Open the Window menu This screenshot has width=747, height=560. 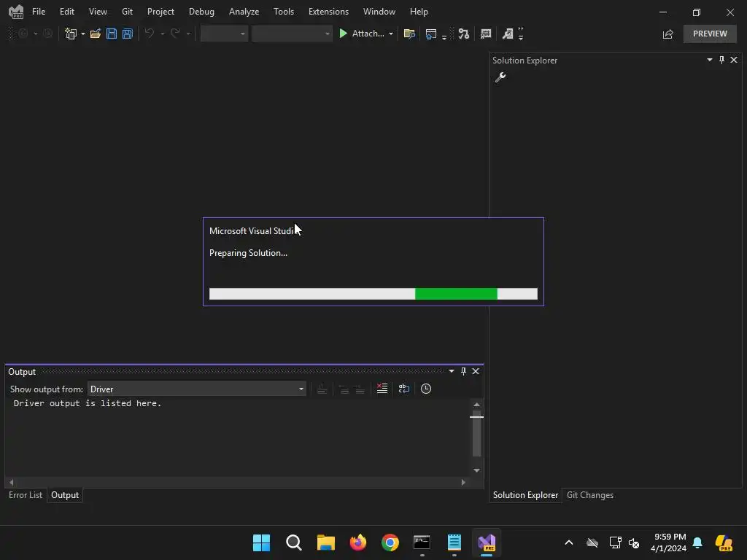tap(379, 12)
